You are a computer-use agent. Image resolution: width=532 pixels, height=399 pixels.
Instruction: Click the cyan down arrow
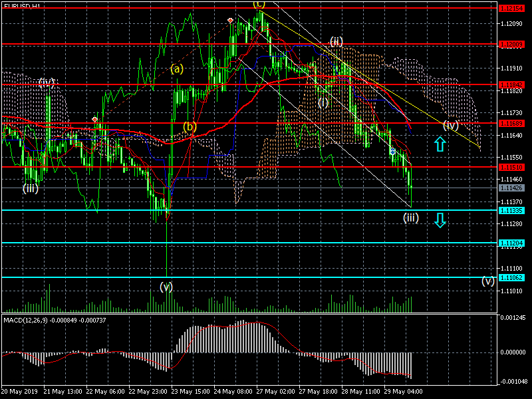coord(440,221)
